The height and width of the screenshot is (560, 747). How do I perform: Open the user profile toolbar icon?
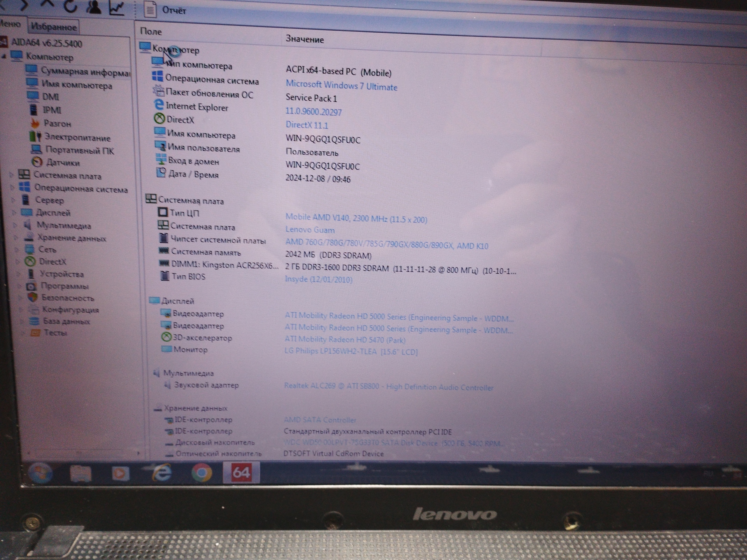(93, 7)
